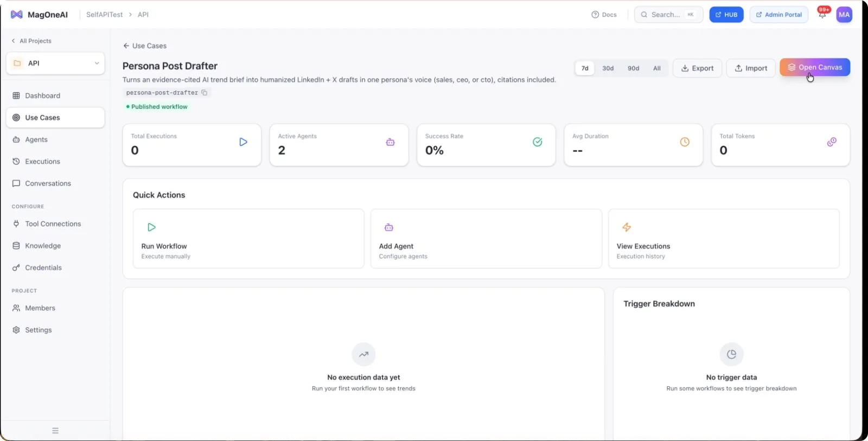
Task: Expand the API project dropdown
Action: coord(55,63)
